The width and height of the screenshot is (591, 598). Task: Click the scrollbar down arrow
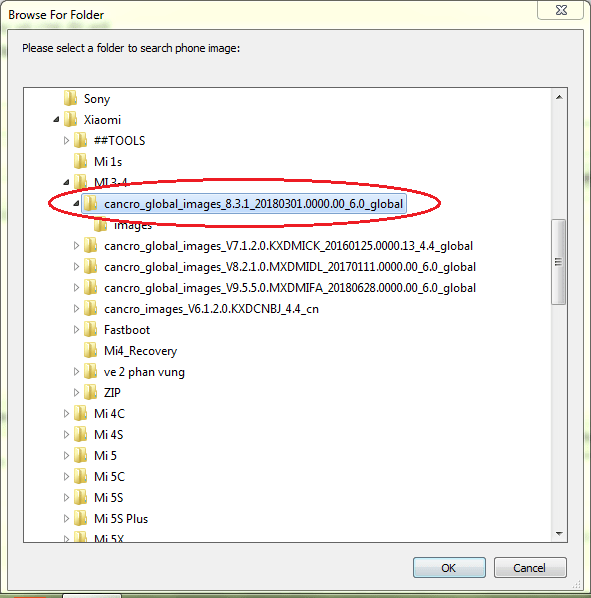[559, 534]
